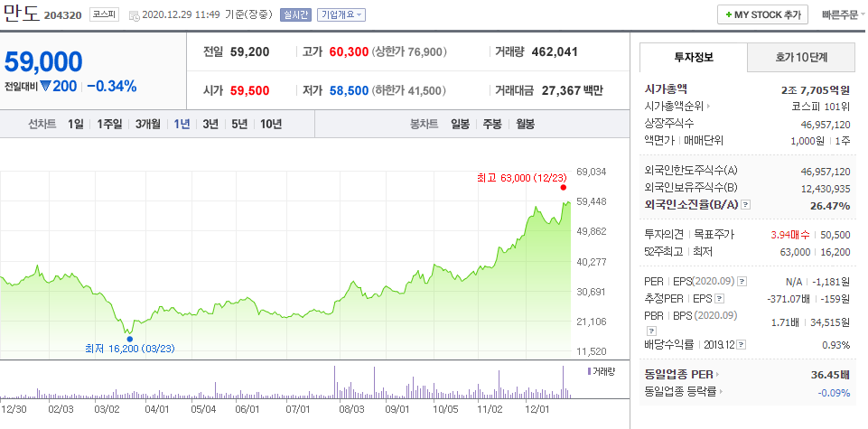Click the 고가 value 60,300
Image resolution: width=868 pixels, height=429 pixels.
pyautogui.click(x=349, y=52)
